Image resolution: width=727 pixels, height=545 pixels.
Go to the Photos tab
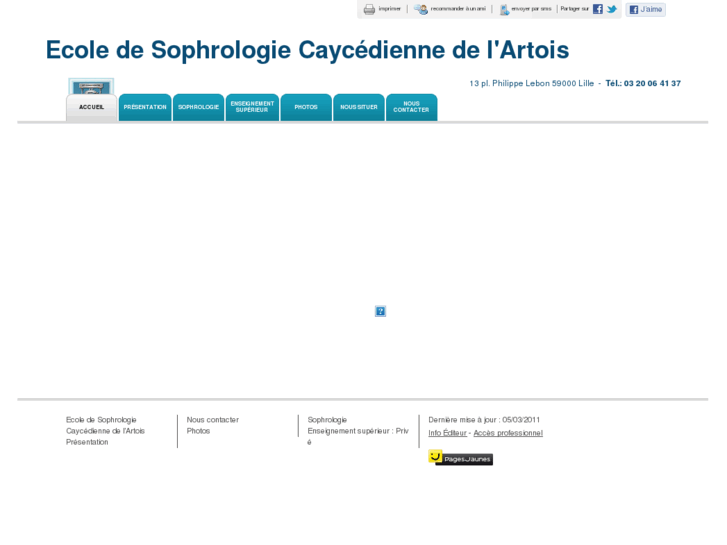(x=306, y=108)
